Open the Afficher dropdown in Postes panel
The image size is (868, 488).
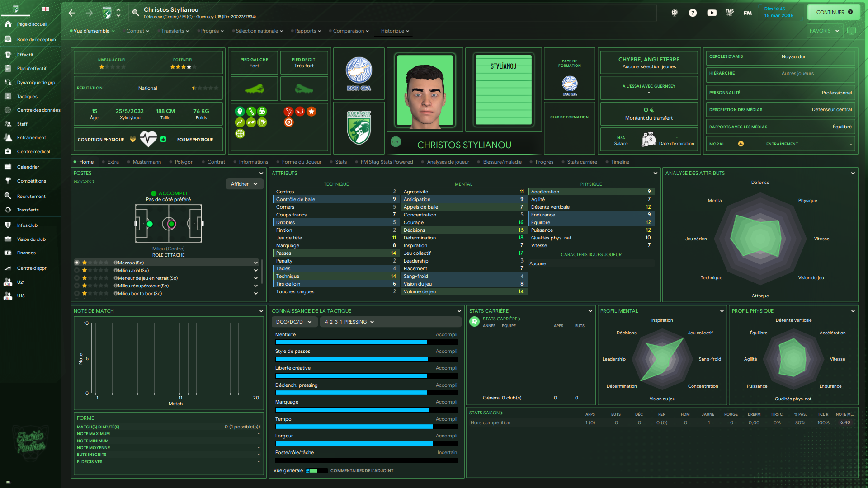(244, 184)
